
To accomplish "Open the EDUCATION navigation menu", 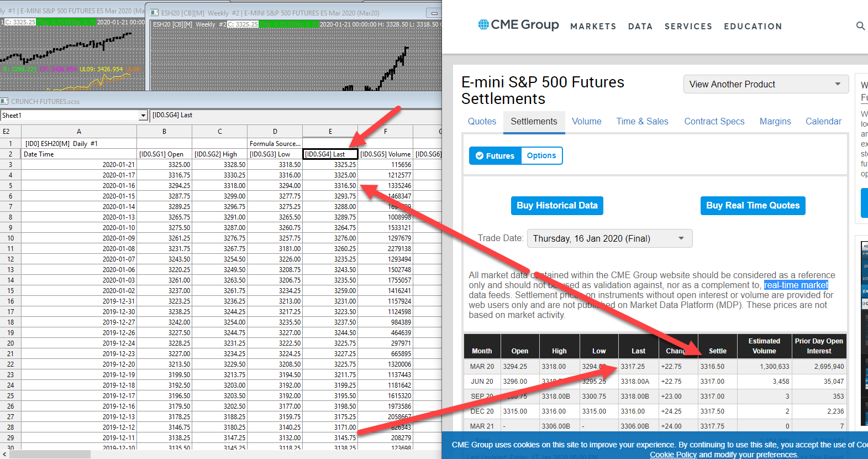I will click(753, 26).
